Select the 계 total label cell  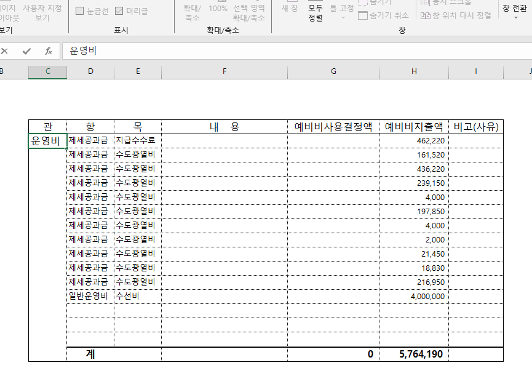tap(114, 354)
